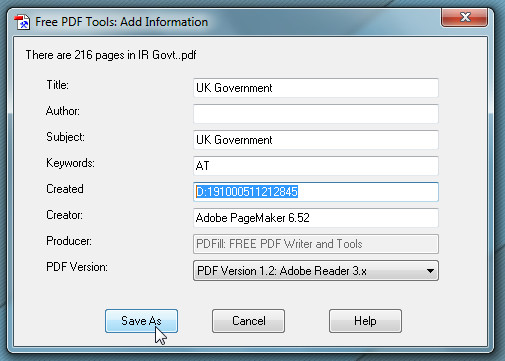Image resolution: width=505 pixels, height=361 pixels.
Task: Open the PDF Version dropdown list
Action: tap(316, 271)
